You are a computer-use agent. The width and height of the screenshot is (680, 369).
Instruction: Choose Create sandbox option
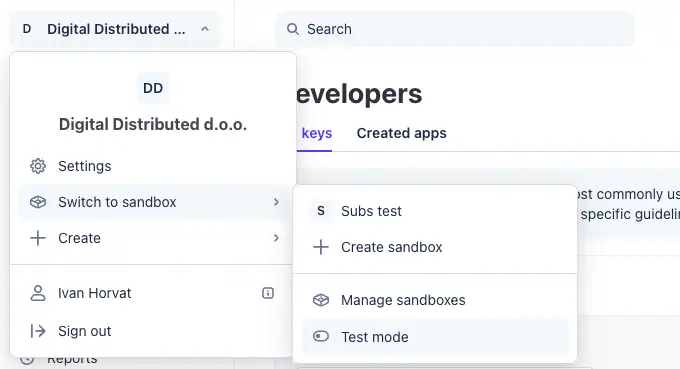point(435,247)
